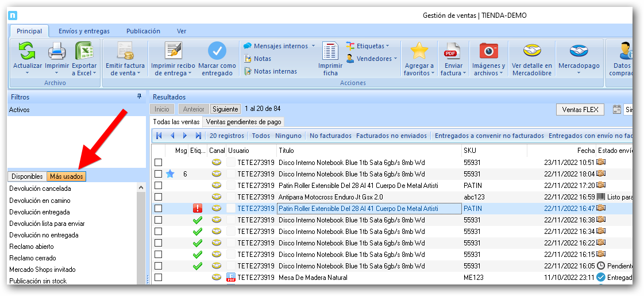Open Imprimir ficha from the ribbon
Screen dimensions: 644x296
[x=330, y=52]
